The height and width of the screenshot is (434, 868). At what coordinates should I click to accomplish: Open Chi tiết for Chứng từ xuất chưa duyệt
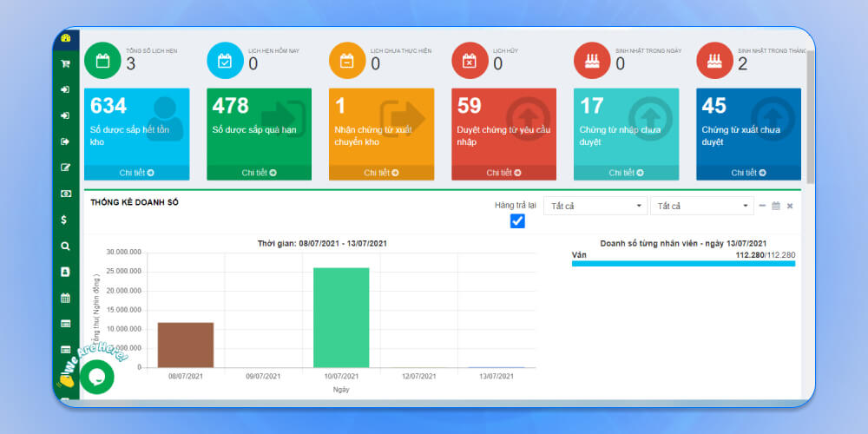click(748, 173)
